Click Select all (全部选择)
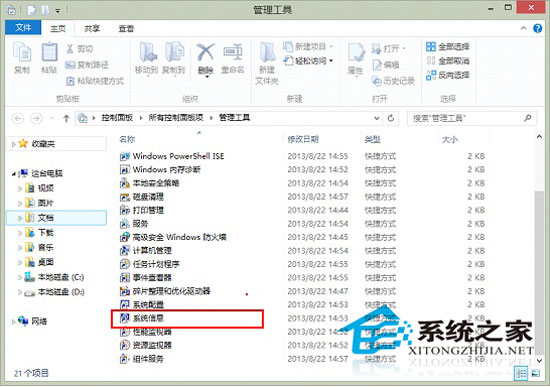 point(448,46)
